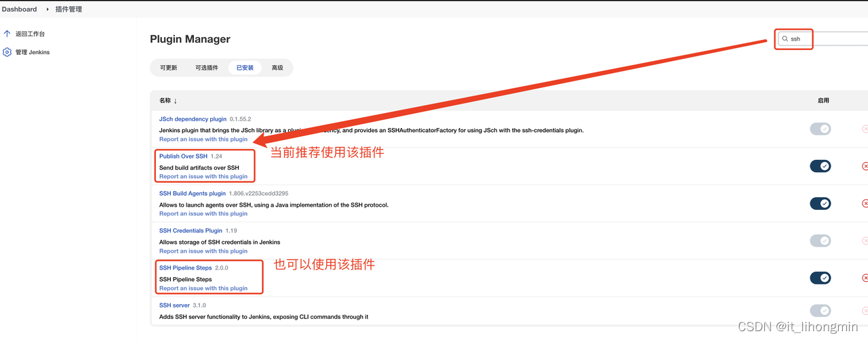Open Publish Over SSH plugin link

[x=183, y=156]
